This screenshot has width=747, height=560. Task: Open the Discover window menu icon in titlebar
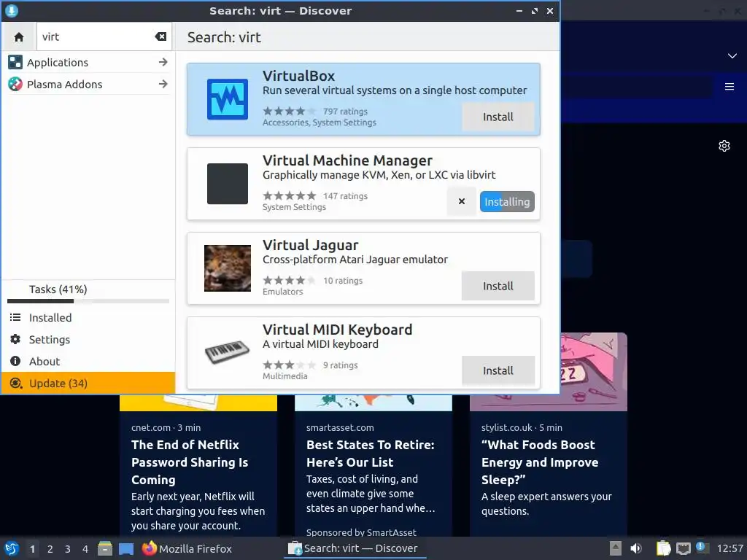click(12, 10)
